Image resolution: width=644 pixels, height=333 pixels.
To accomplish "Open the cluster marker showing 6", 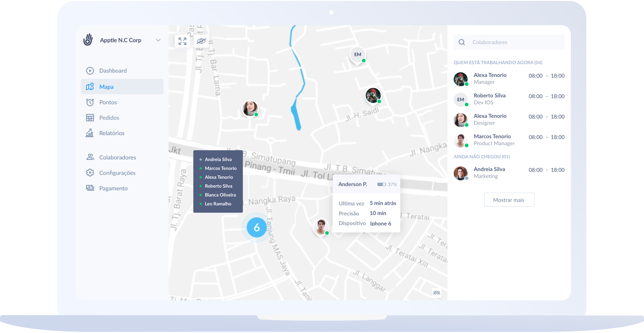I will 257,227.
